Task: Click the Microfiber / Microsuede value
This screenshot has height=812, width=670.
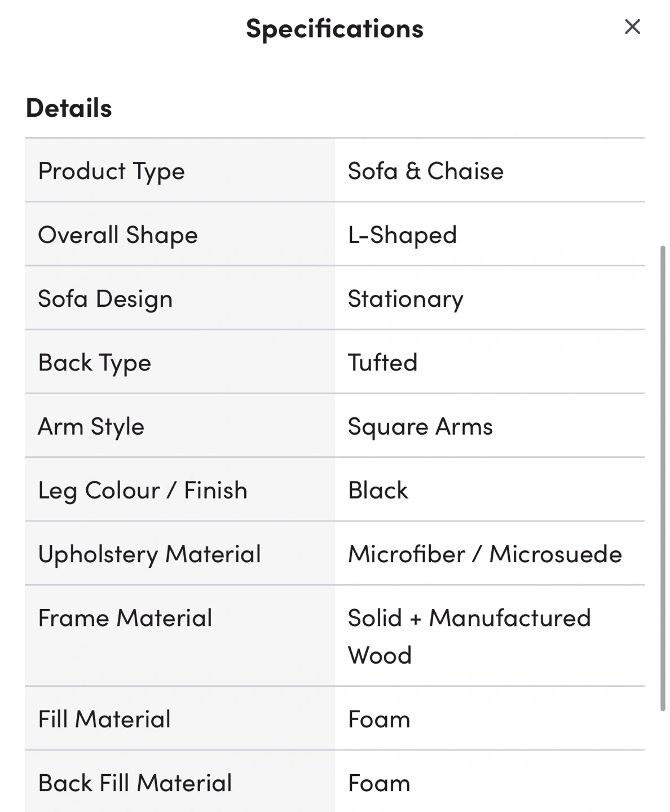Action: 485,554
